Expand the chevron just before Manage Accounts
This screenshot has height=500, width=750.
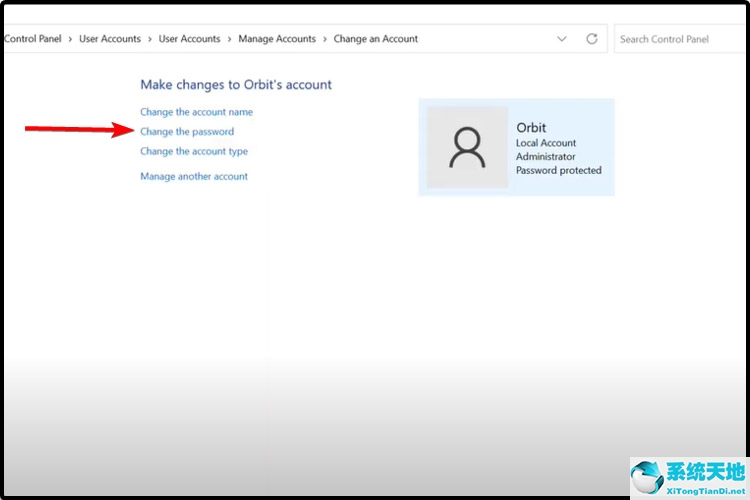pos(229,39)
